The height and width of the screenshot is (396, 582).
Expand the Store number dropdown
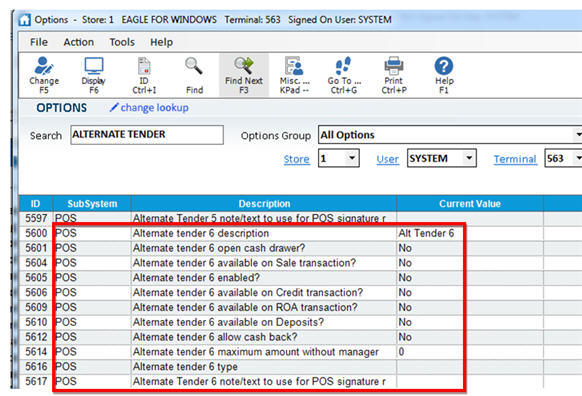[x=352, y=158]
